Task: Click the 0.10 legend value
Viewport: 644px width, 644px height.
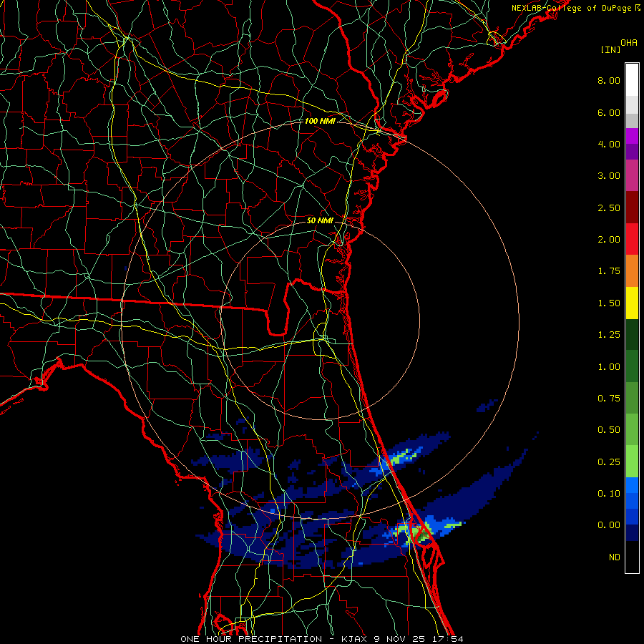Action: click(x=609, y=494)
